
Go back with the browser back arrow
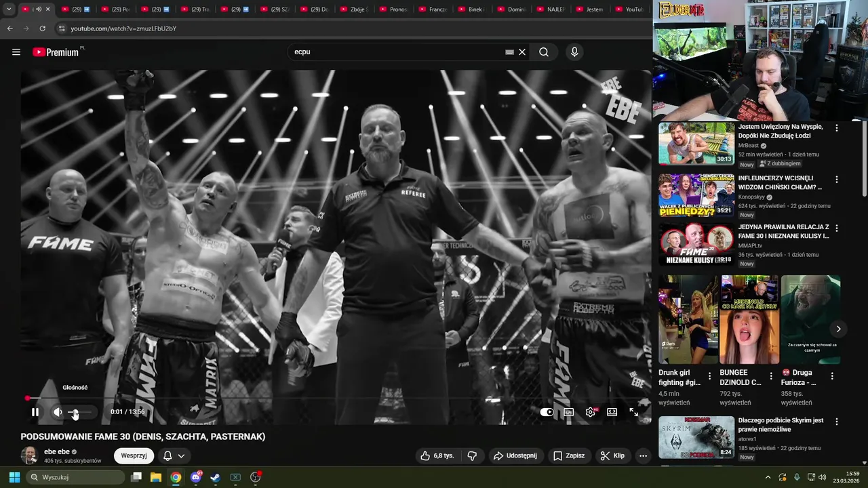9,28
